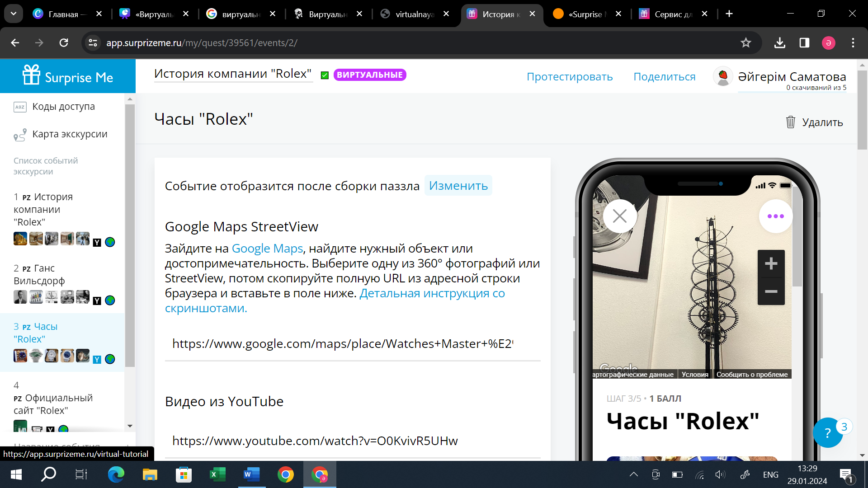Expand the tab search dropdown arrow

click(14, 14)
